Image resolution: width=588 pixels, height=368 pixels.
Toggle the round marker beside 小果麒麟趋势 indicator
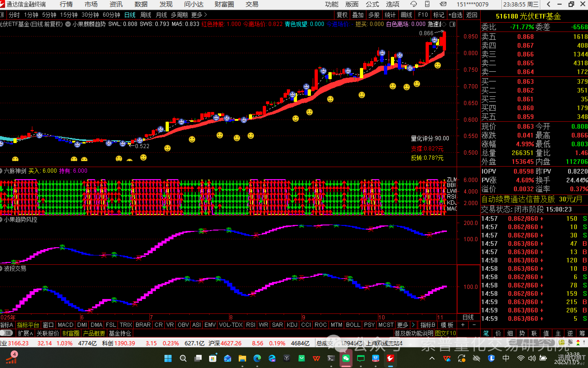coord(68,24)
